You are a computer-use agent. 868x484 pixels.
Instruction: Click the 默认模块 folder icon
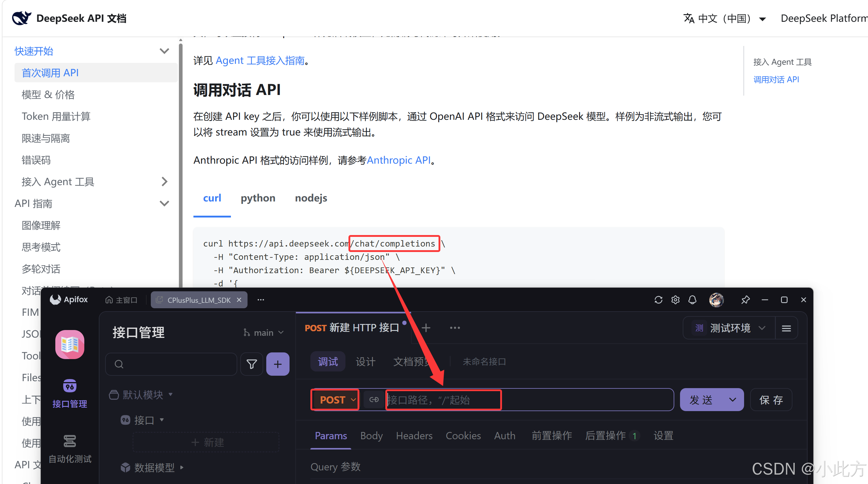click(x=114, y=395)
